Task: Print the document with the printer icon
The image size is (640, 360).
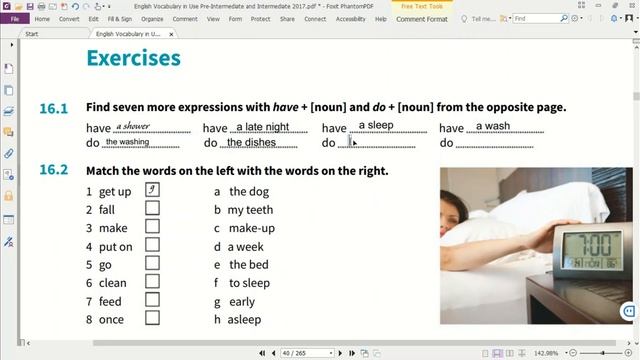Action: point(41,7)
